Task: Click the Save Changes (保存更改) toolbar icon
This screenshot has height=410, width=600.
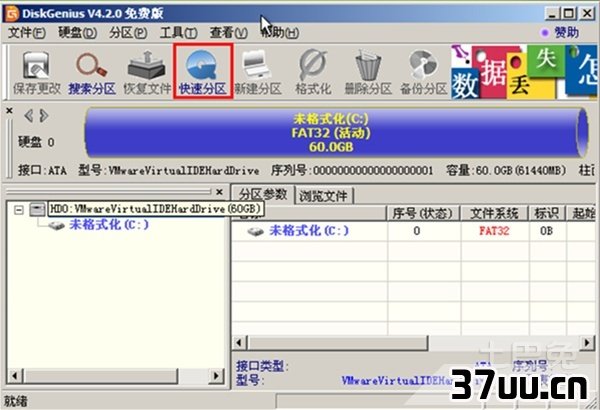Action: click(37, 73)
